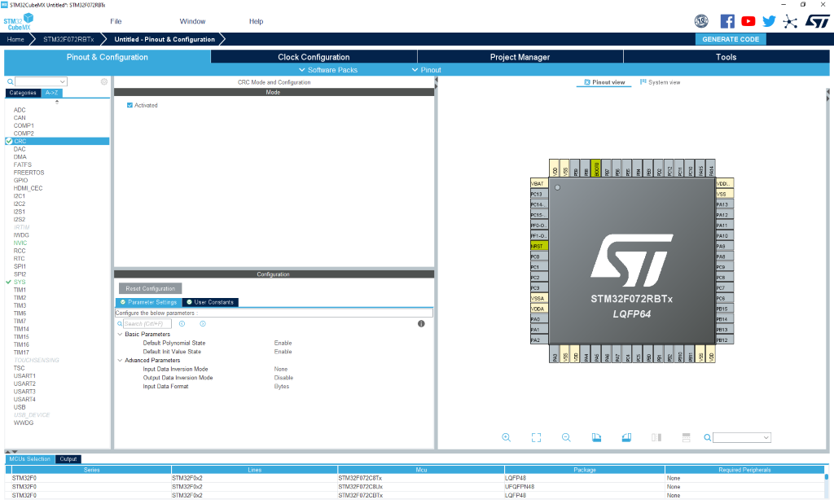
Task: Click the GENERATE CODE button
Action: (x=731, y=39)
